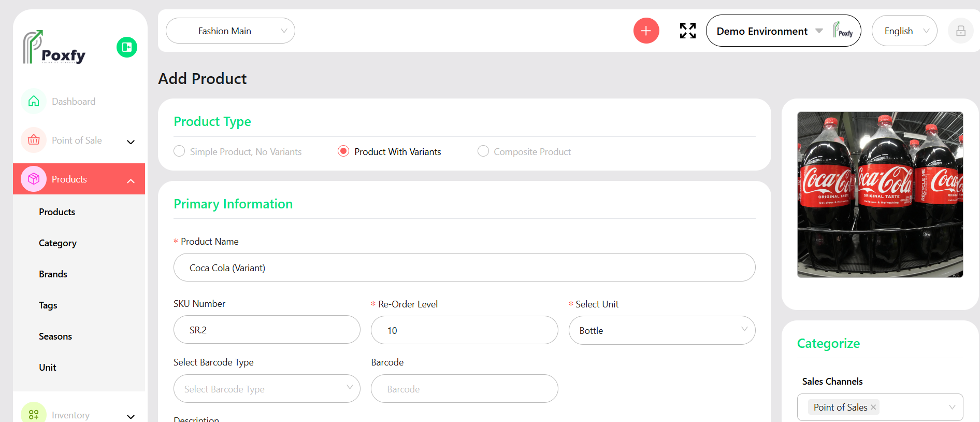Remove Point of Sales channel tag

point(873,407)
